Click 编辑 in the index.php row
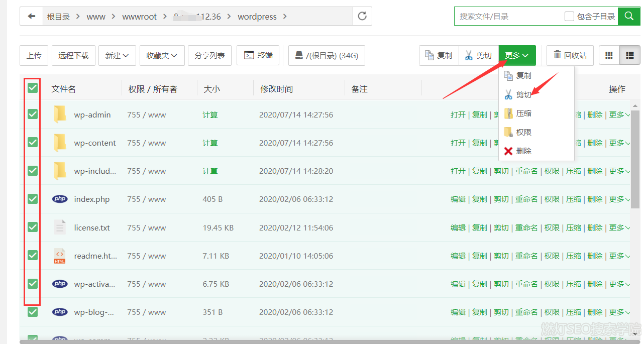 (458, 199)
